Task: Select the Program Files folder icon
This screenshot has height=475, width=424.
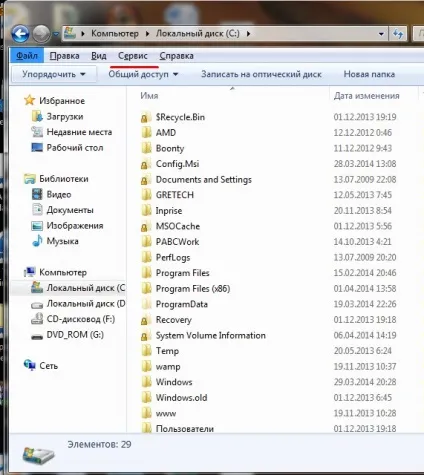Action: tap(146, 273)
